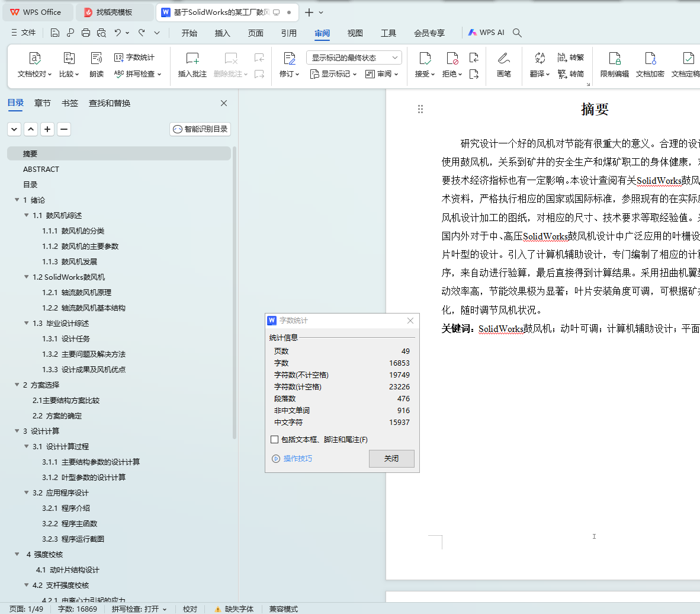The width and height of the screenshot is (700, 614).
Task: Click 关闭 in word count dialog
Action: click(391, 459)
